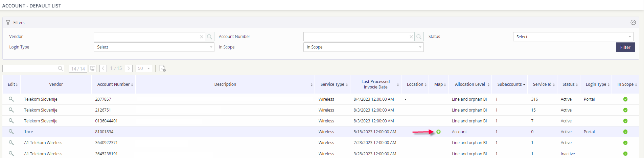
Task: Click the Vendor filter search icon
Action: click(x=210, y=37)
